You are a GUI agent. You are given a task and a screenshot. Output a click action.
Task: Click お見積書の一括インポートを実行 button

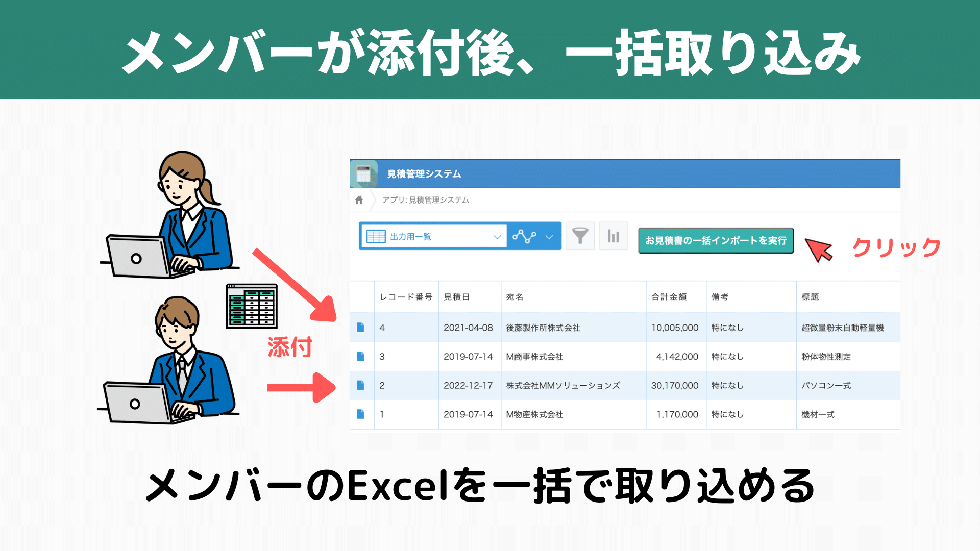click(x=715, y=239)
